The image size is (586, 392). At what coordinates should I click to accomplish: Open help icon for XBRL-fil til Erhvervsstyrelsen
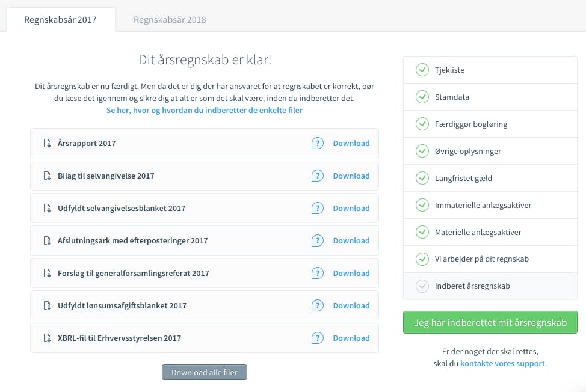[x=317, y=338]
